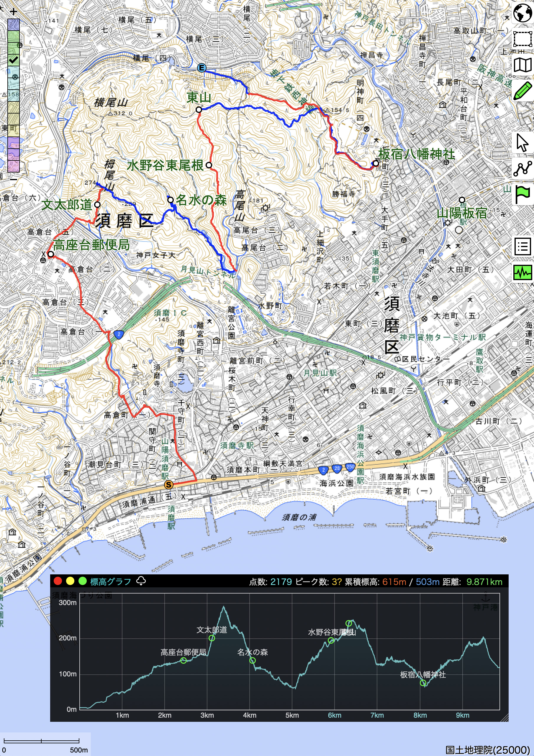
Task: Click the minus zoom-out button
Action: 14,180
